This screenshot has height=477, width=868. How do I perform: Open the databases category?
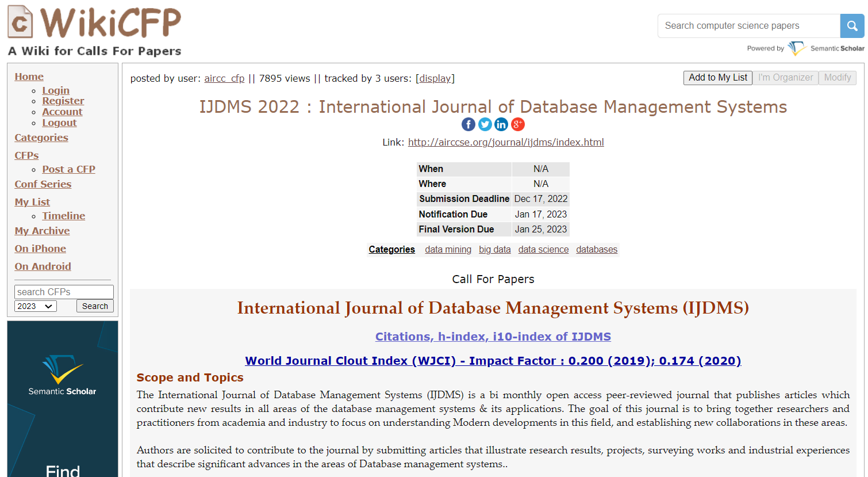[597, 249]
